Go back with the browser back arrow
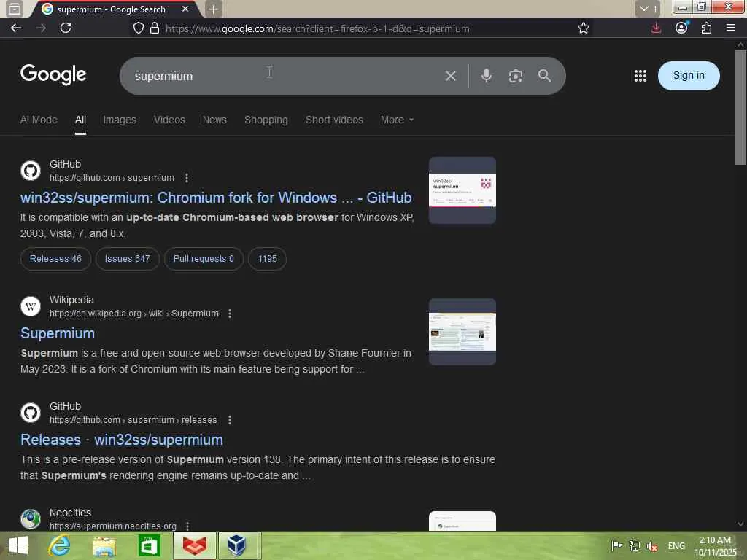 [16, 28]
